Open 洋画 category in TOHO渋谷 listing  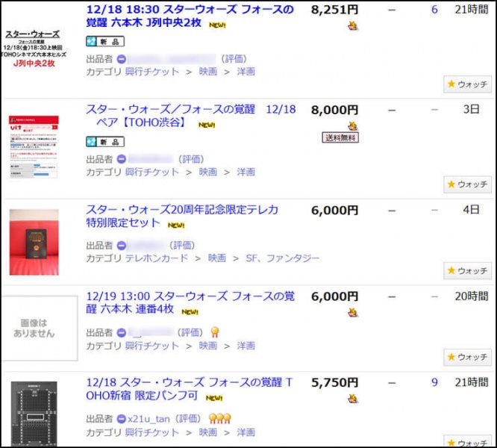(246, 172)
